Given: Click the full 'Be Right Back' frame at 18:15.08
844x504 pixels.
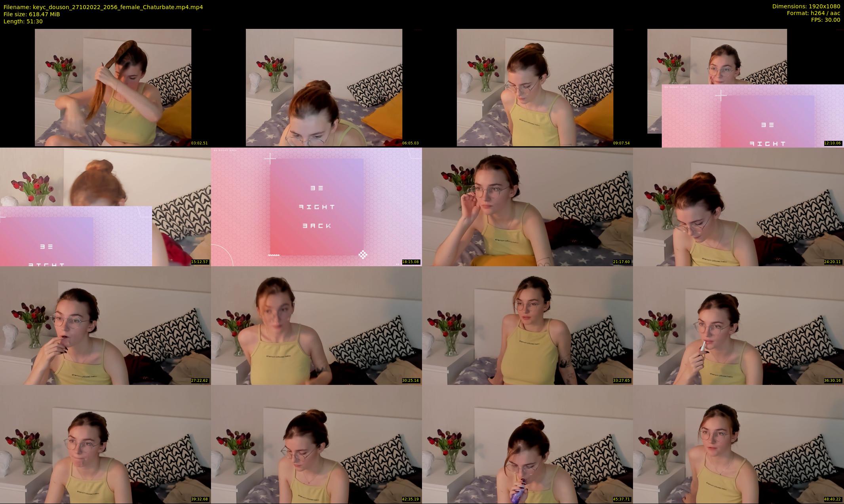Looking at the screenshot, I should coord(316,207).
